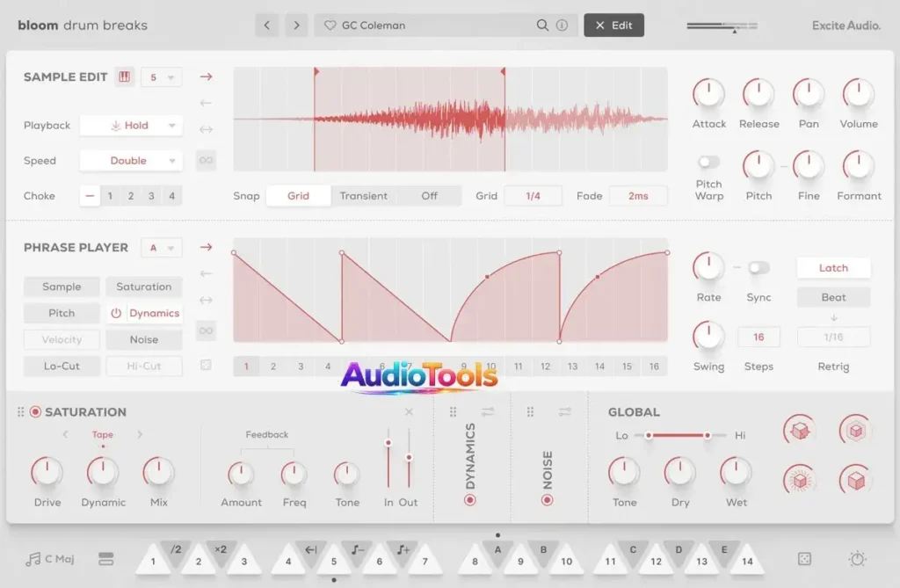Click the glowing cube icon under Global panel
900x588 pixels.
point(798,481)
